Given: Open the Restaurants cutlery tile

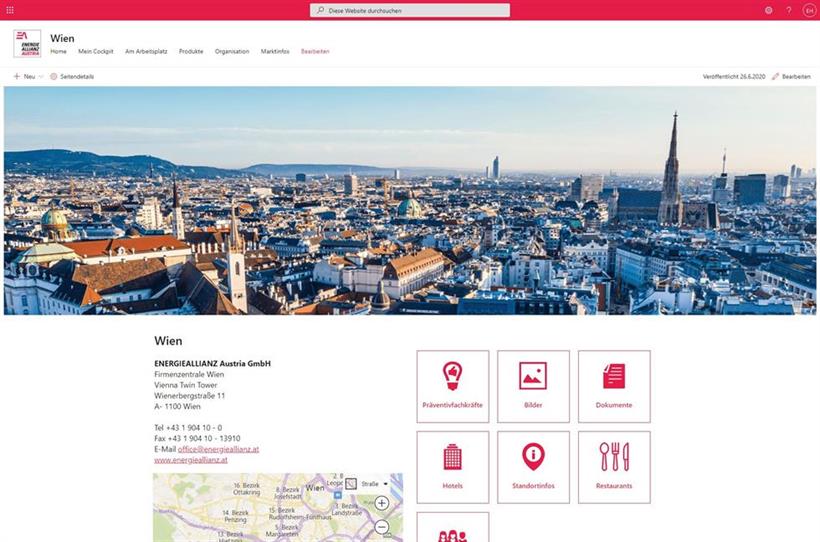Looking at the screenshot, I should coord(614,467).
